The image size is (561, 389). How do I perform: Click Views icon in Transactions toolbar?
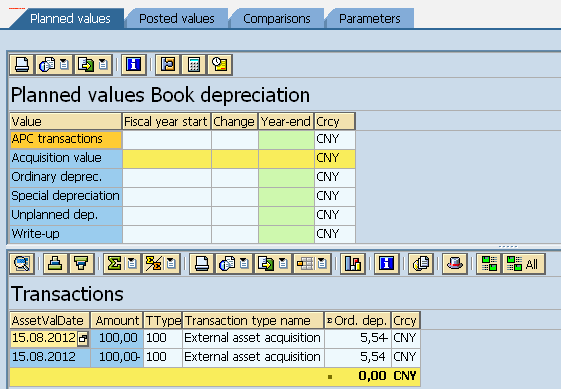click(x=227, y=264)
